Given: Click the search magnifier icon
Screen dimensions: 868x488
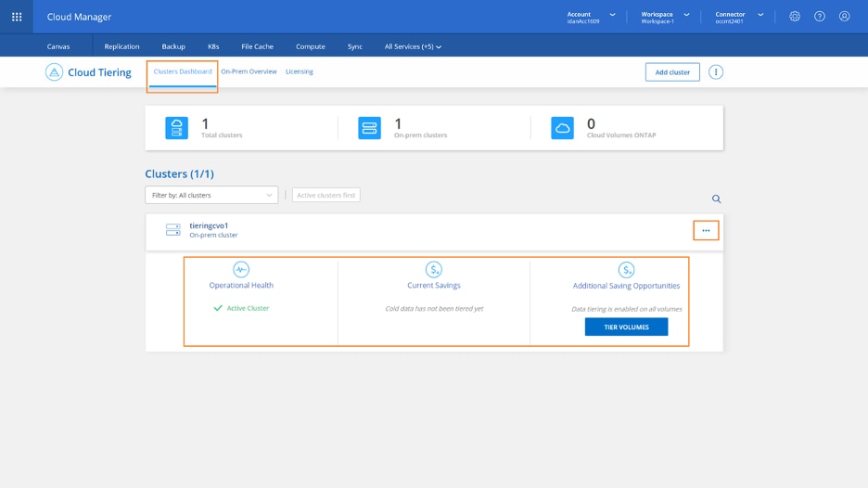Looking at the screenshot, I should point(716,199).
